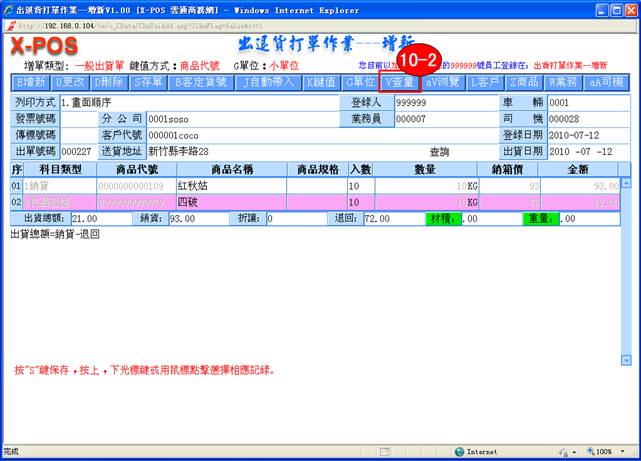The width and height of the screenshot is (641, 461).
Task: Click the green 材積 indicator
Action: click(441, 219)
